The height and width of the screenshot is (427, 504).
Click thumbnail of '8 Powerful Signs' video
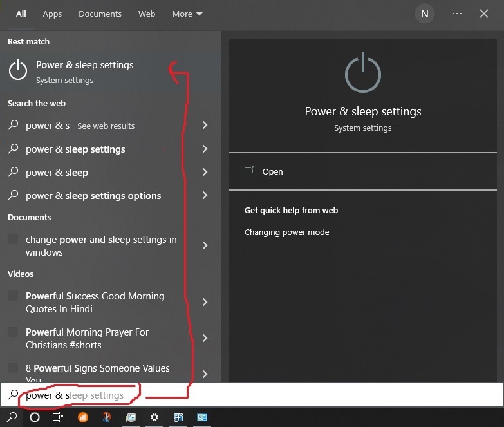click(x=13, y=368)
